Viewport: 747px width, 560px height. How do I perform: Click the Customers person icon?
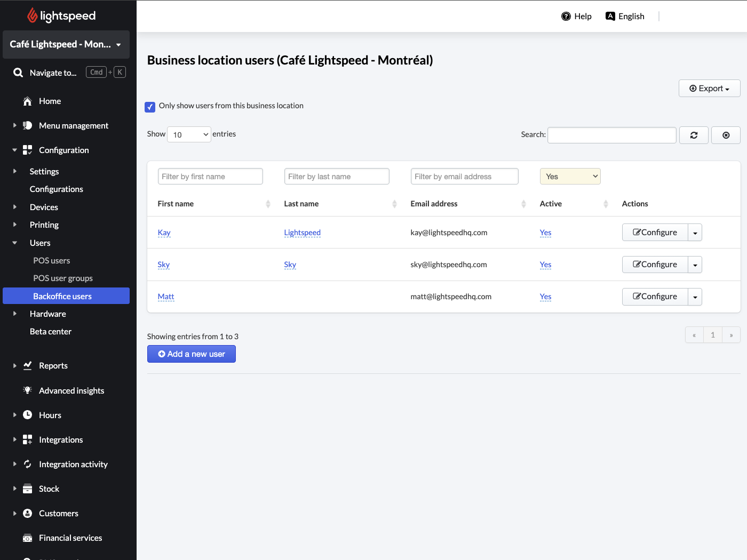pyautogui.click(x=28, y=513)
